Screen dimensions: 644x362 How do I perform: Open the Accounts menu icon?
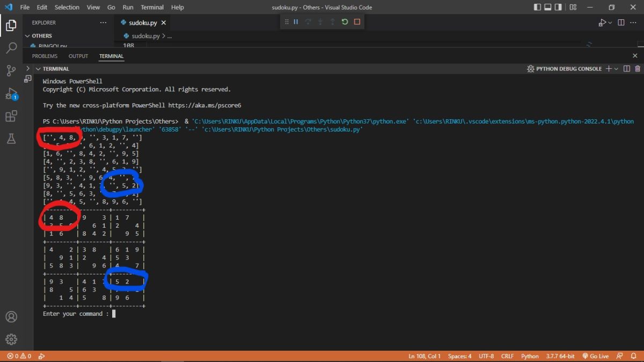(11, 316)
